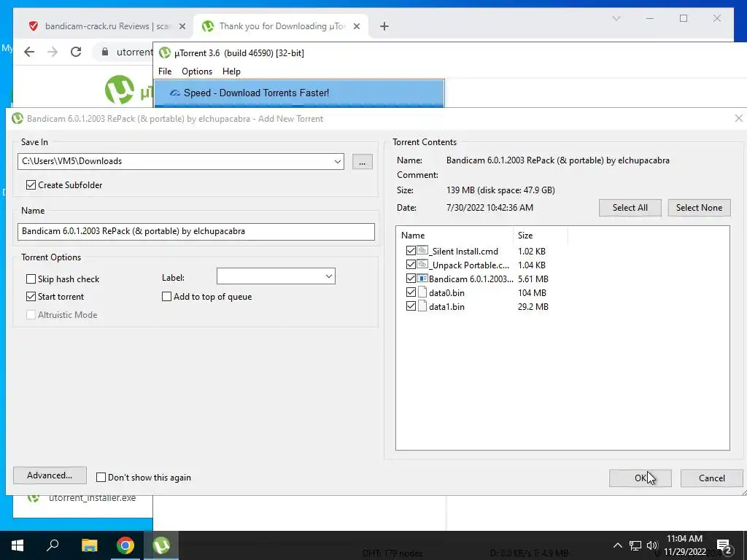Screen dimensions: 747x560
Task: Select Speed - Download Torrents Faster item
Action: click(x=299, y=93)
